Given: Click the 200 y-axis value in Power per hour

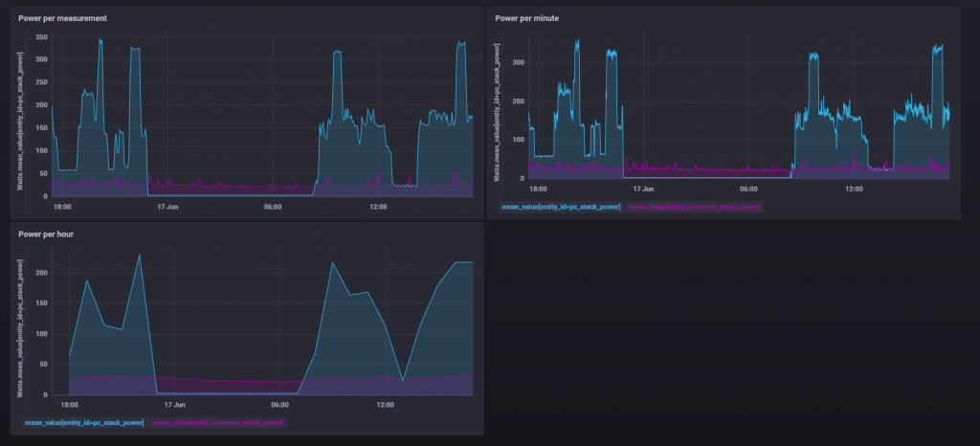Looking at the screenshot, I should 41,273.
